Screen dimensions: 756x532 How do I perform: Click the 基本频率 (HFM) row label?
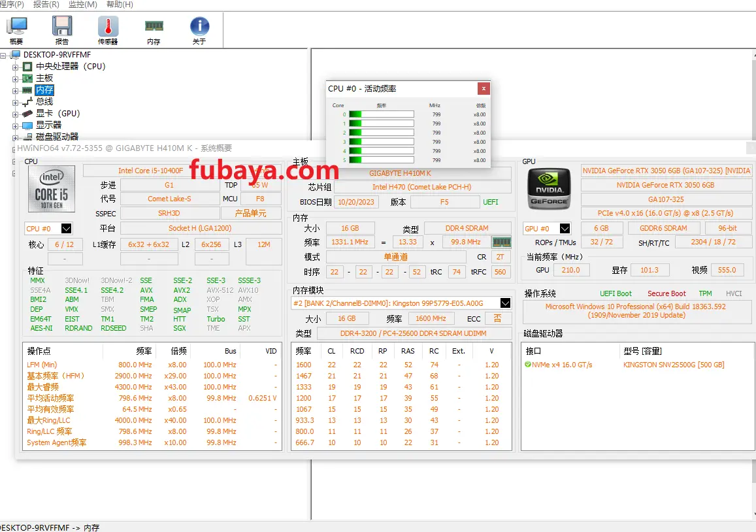(x=56, y=376)
